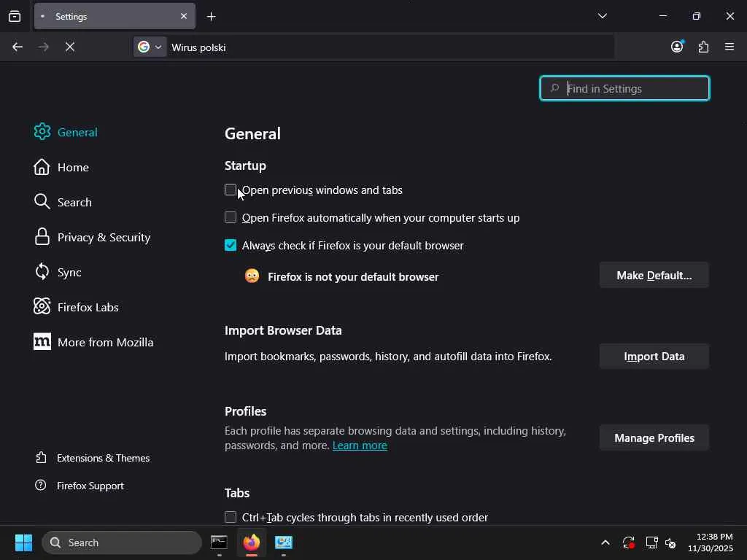This screenshot has height=560, width=747.
Task: Click the Firefox icon in the taskbar
Action: 252,542
